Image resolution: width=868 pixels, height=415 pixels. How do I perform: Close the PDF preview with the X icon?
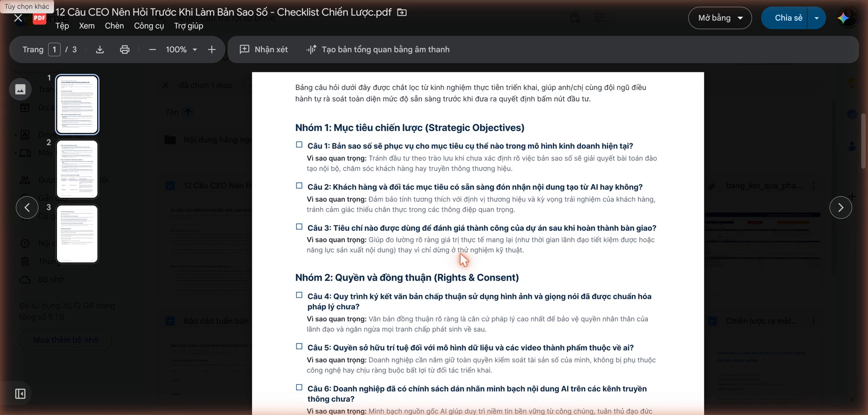(x=18, y=18)
